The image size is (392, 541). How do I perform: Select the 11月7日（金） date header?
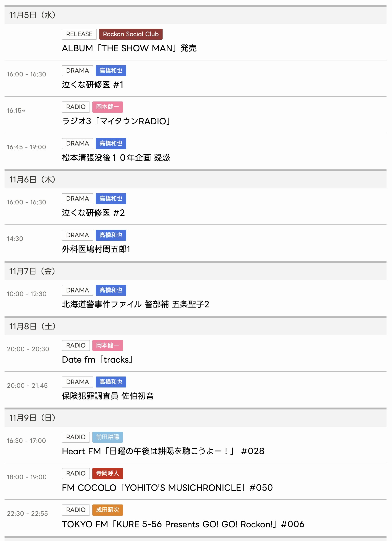tap(32, 271)
